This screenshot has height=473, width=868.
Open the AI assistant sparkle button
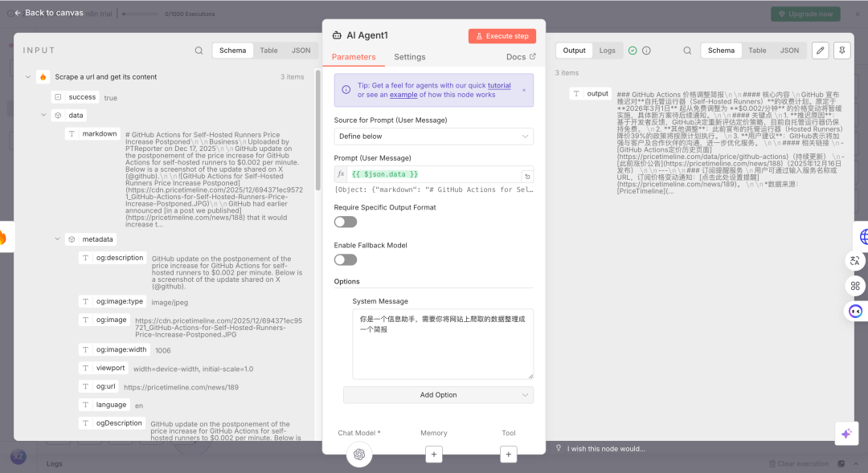point(845,433)
